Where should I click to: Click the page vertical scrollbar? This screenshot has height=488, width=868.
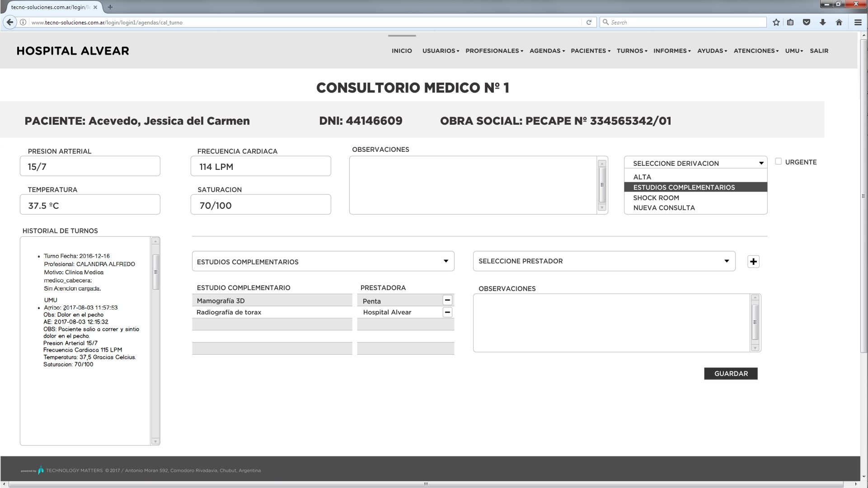(x=863, y=196)
